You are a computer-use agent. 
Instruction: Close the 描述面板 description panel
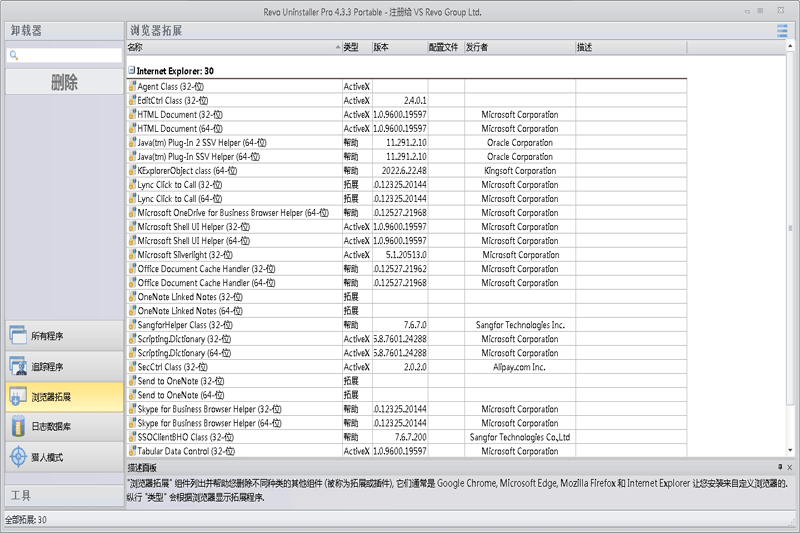point(790,467)
